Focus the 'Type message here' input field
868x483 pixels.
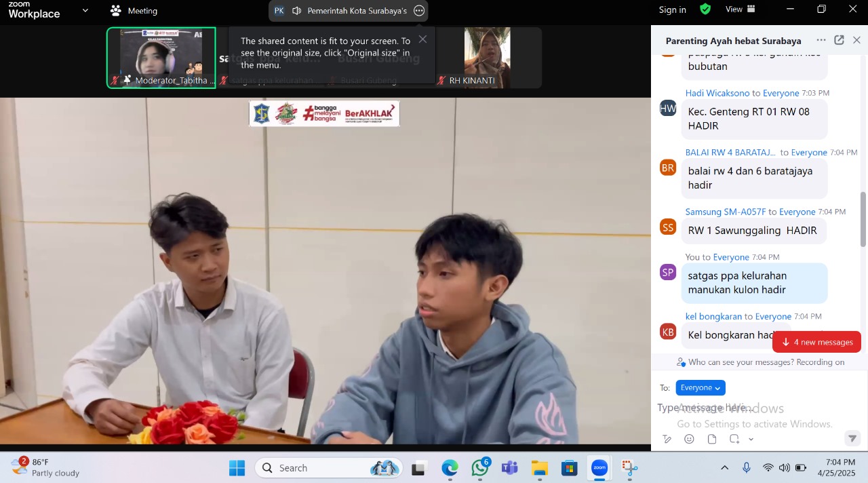click(x=753, y=408)
